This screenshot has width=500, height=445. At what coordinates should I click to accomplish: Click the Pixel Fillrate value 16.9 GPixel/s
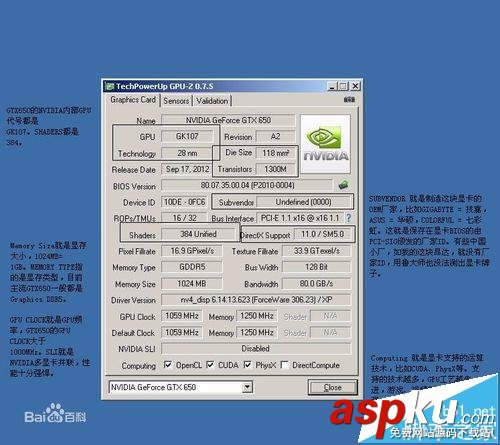click(x=192, y=251)
